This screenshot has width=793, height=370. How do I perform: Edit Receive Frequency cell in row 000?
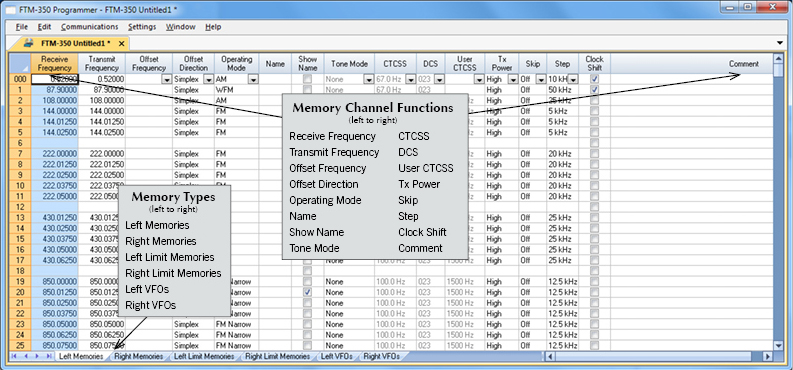pos(55,79)
